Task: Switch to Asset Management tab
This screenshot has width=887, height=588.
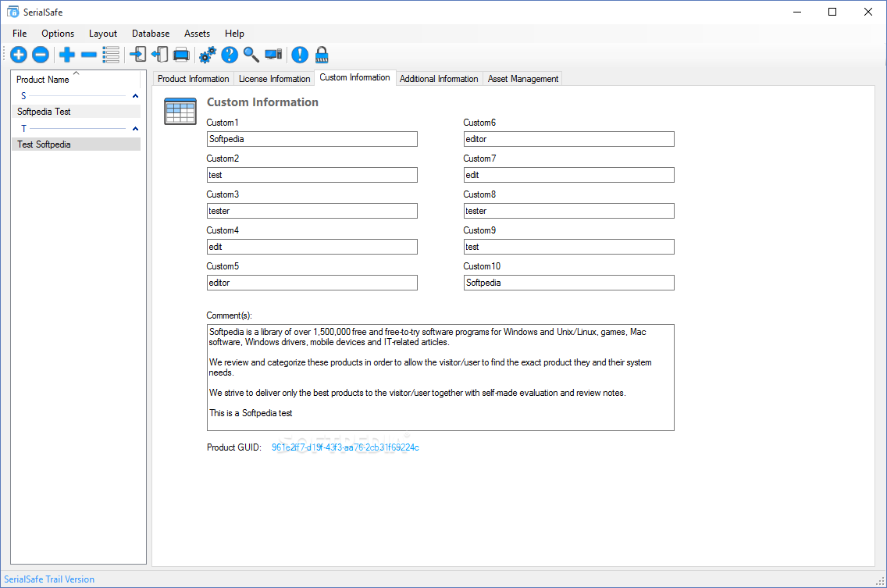Action: (x=522, y=79)
